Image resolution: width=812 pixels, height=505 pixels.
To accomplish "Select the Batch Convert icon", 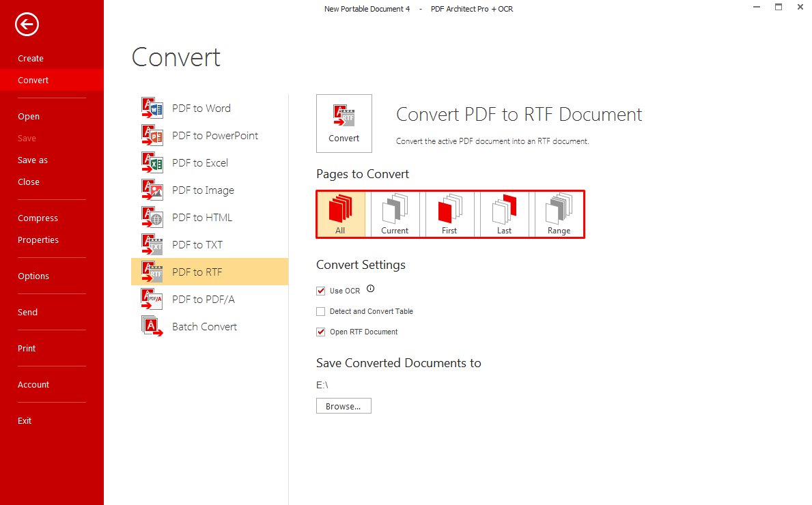I will coord(152,326).
